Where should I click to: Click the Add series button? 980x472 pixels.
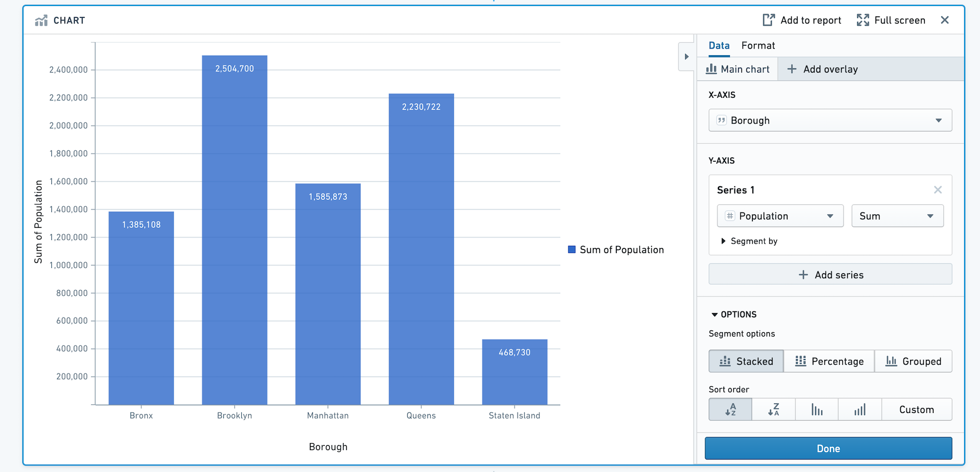pyautogui.click(x=830, y=274)
